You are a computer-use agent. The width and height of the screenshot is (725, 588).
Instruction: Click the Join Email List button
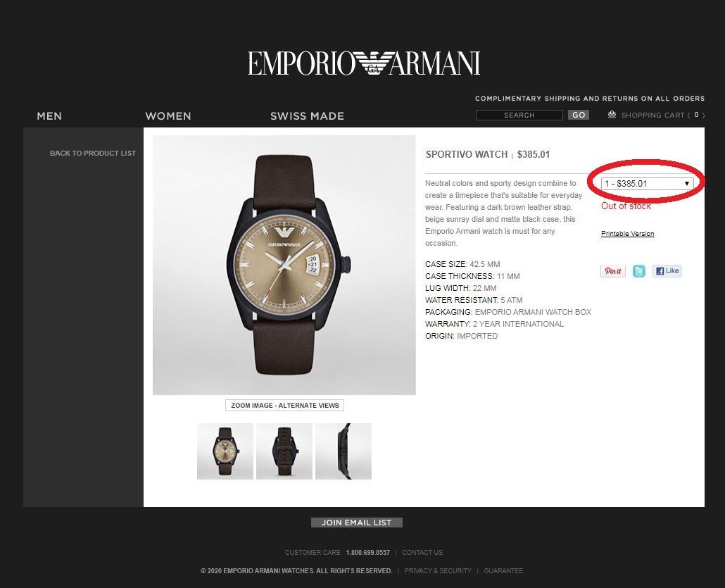coord(356,523)
